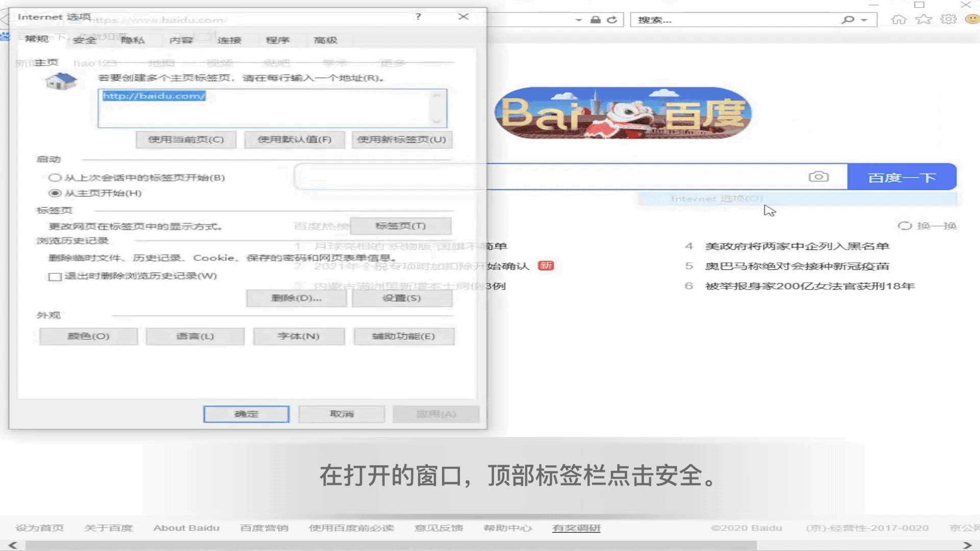Screen dimensions: 980x551
Task: Refresh the page using the address bar icon
Action: (x=611, y=19)
